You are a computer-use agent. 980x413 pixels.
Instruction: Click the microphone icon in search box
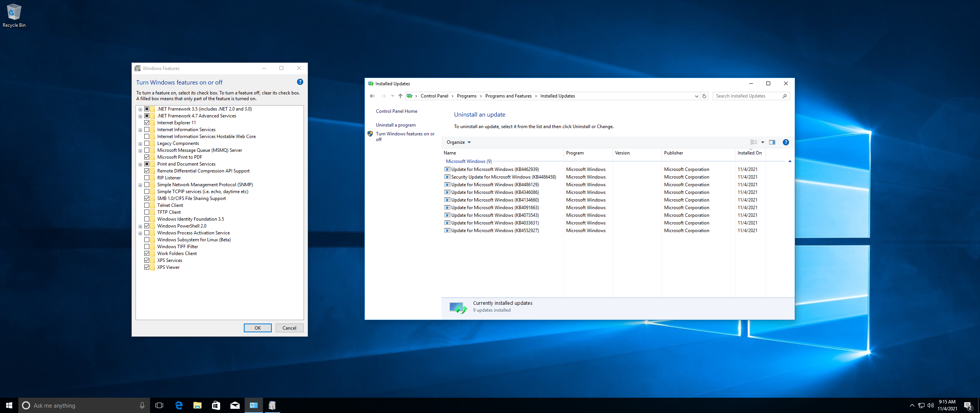point(142,405)
